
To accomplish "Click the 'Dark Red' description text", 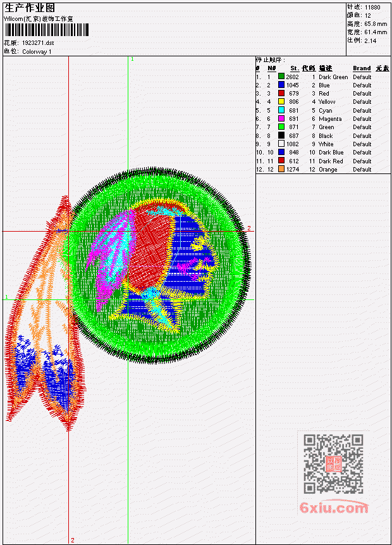I will pyautogui.click(x=331, y=161).
